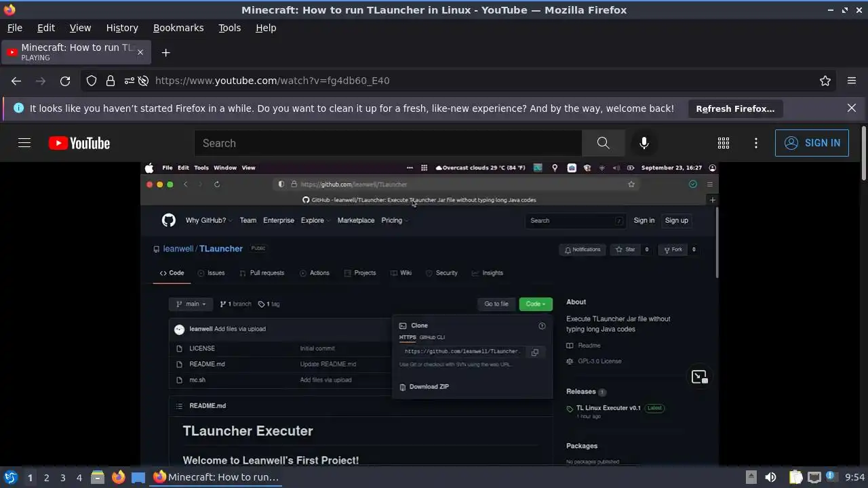Click the removable media tray icon
The image size is (868, 488).
coord(751,477)
